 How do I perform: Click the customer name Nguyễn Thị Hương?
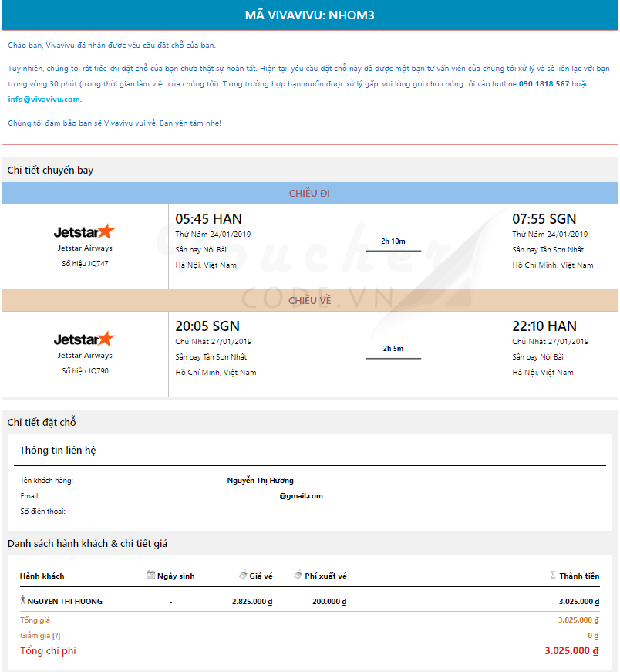click(260, 480)
